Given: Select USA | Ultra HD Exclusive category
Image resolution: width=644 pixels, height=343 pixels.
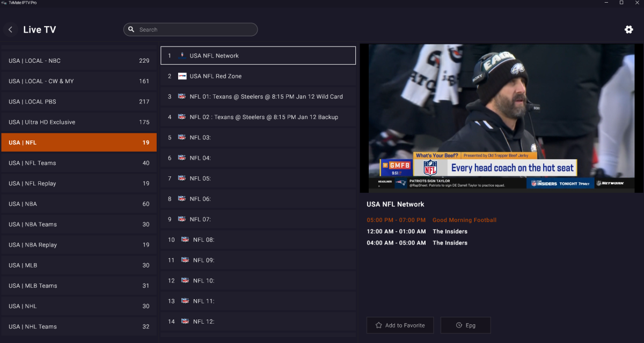Looking at the screenshot, I should point(79,122).
